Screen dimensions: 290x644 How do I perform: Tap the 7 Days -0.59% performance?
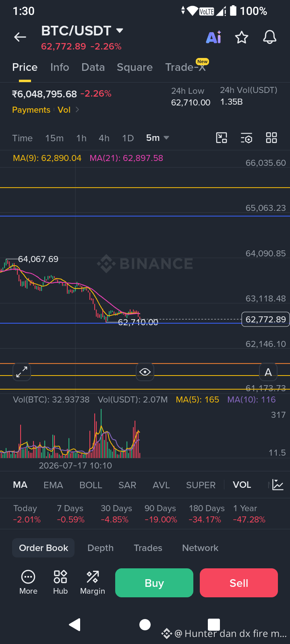tap(70, 514)
